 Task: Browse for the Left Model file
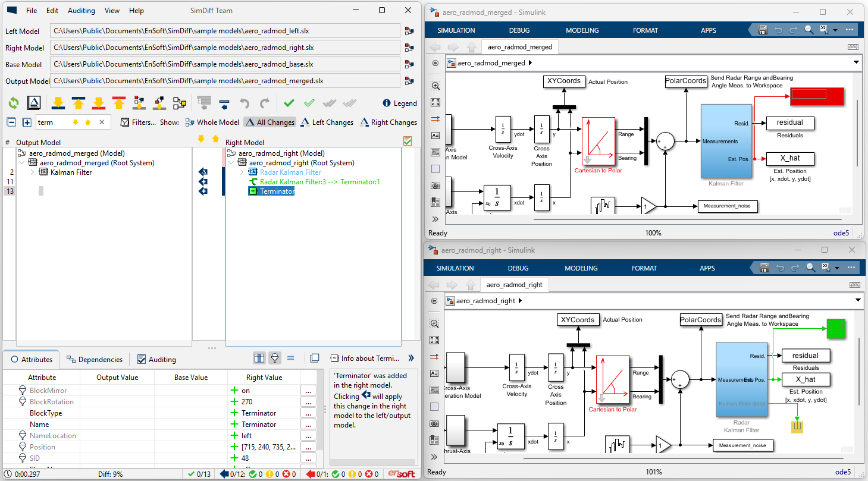click(x=409, y=31)
